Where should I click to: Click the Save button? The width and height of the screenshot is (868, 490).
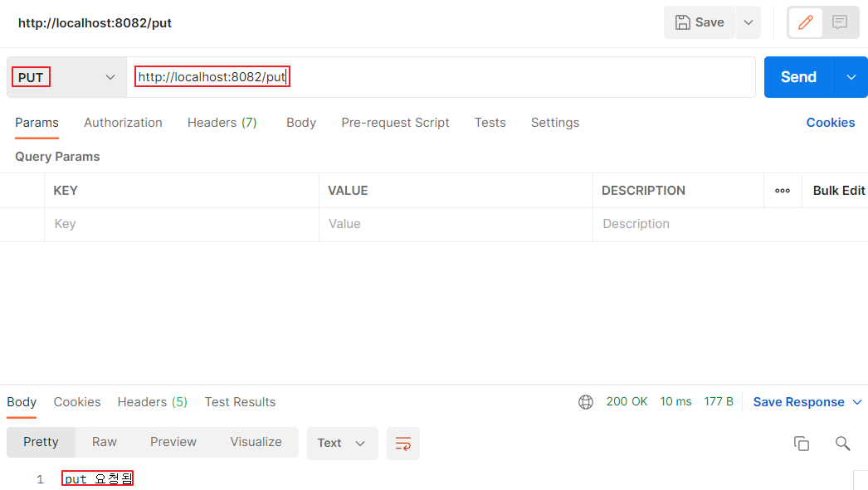(700, 22)
